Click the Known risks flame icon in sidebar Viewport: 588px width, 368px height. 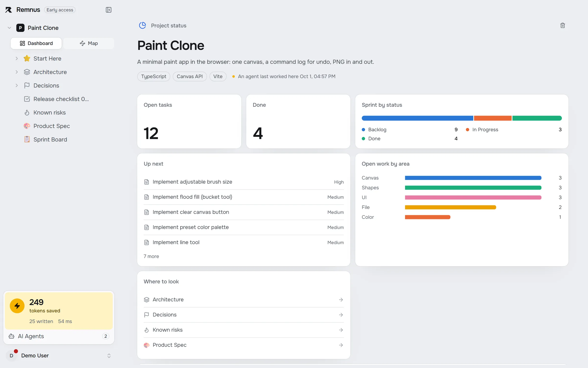pyautogui.click(x=27, y=112)
